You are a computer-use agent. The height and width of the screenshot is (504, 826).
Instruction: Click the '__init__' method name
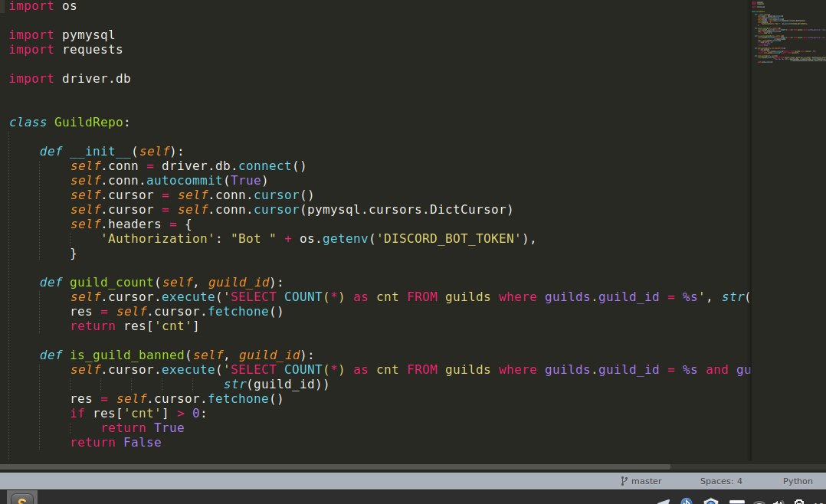pos(100,152)
